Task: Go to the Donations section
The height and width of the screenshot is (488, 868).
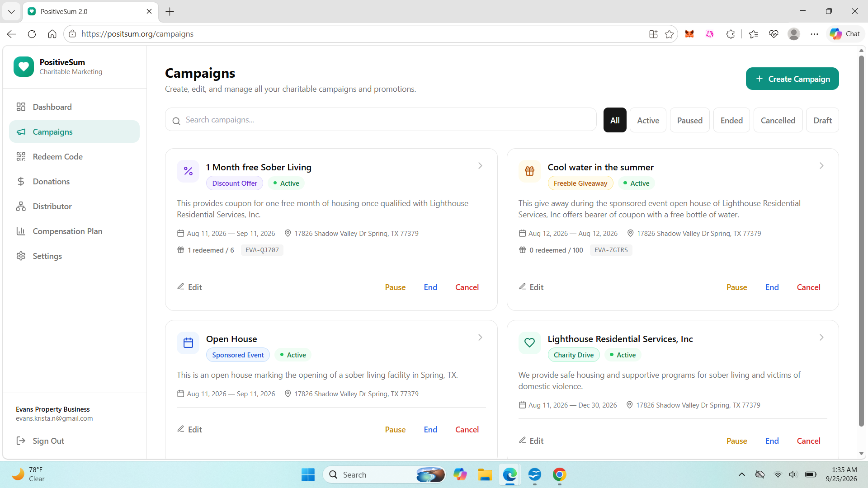Action: [x=74, y=182]
